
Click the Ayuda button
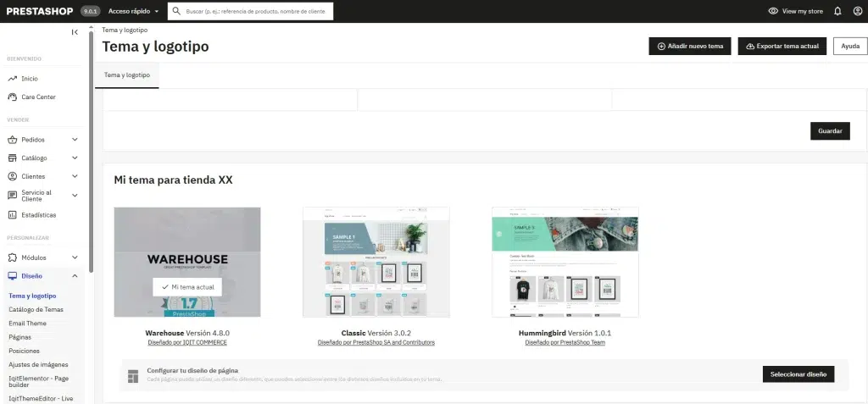coord(850,46)
